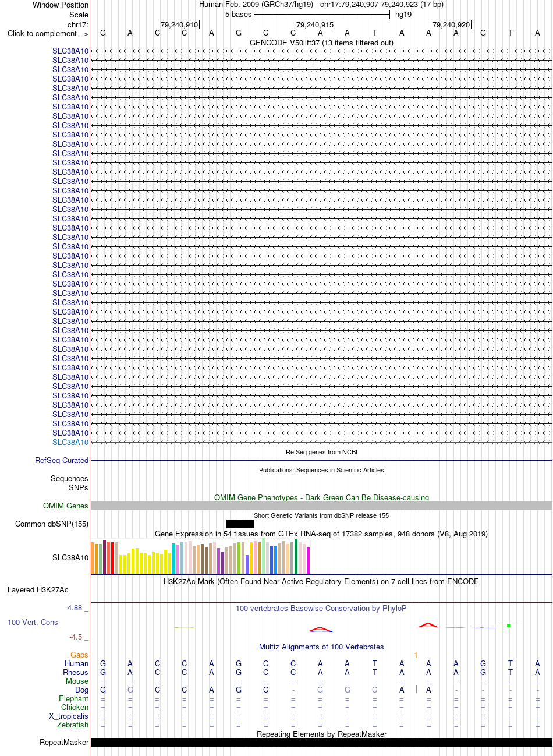Click the Scale label
This screenshot has height=756, width=553.
(79, 15)
